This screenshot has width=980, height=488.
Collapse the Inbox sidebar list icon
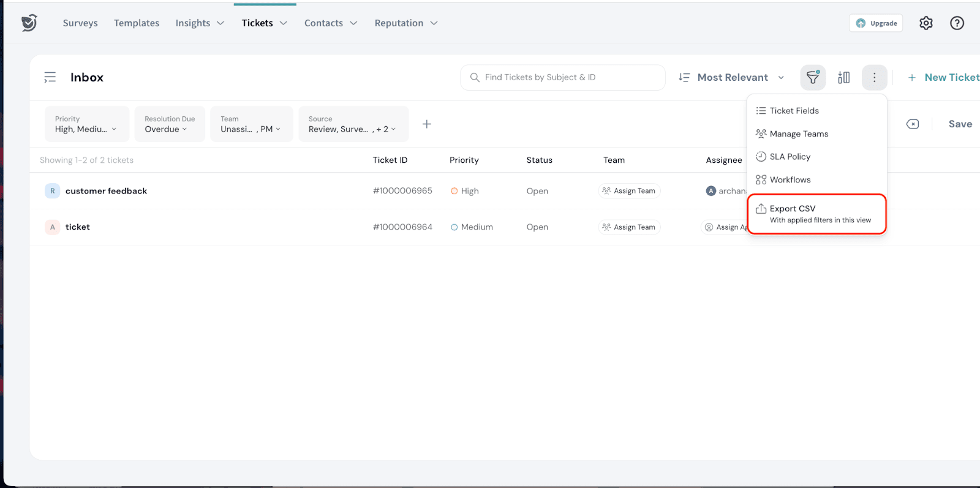pos(50,78)
